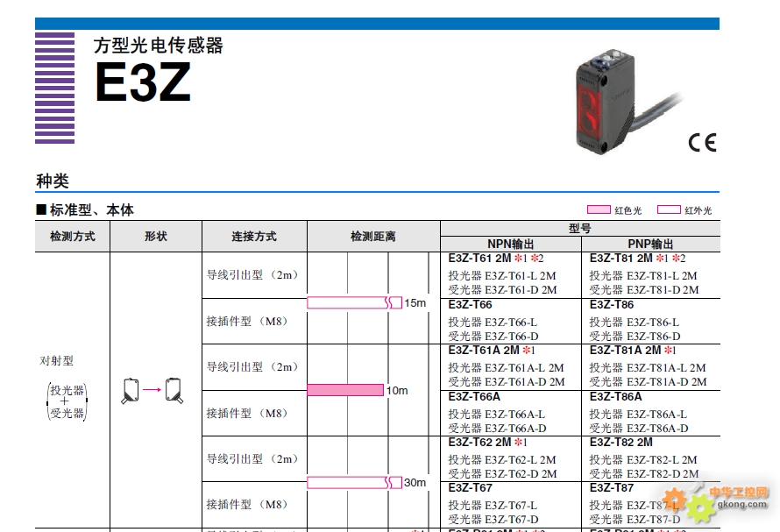Click 受光器 E3Z-T66-D entry
Screen dimensions: 780x532
coord(493,336)
